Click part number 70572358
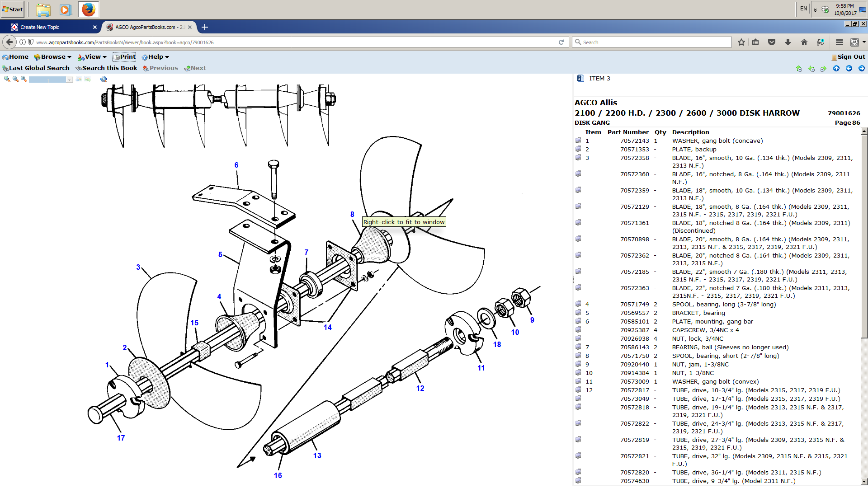Viewport: 868px width, 488px height. click(635, 158)
